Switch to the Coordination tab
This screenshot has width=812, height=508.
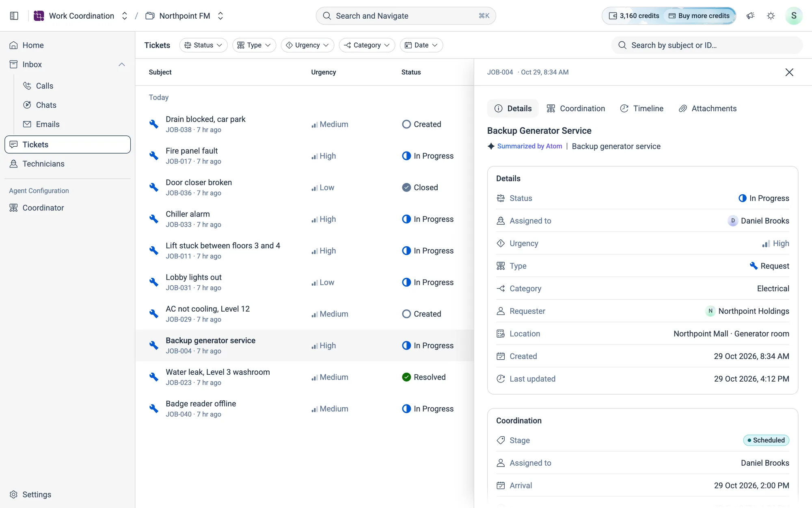click(x=576, y=109)
